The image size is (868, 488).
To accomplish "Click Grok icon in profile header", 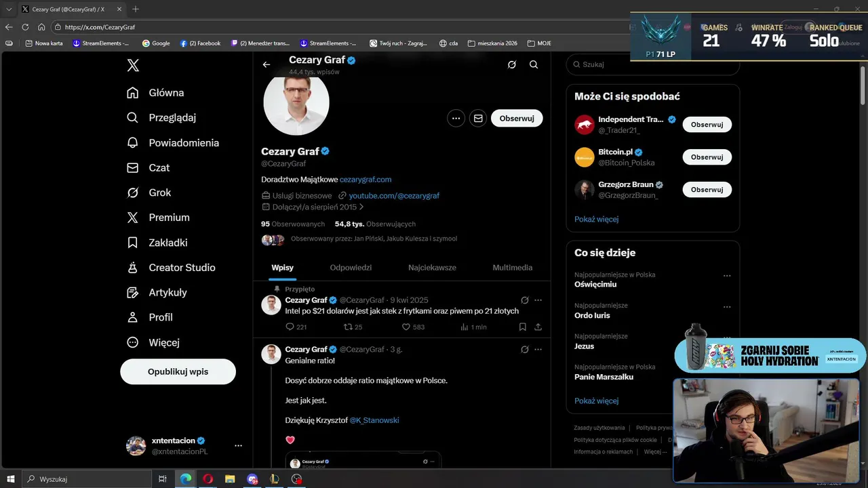I will pos(512,64).
